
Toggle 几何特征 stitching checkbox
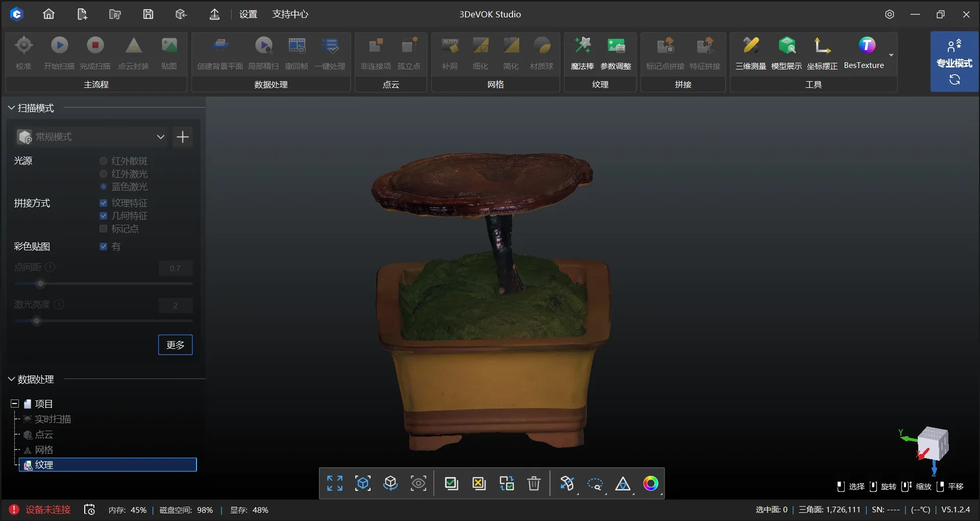coord(104,216)
